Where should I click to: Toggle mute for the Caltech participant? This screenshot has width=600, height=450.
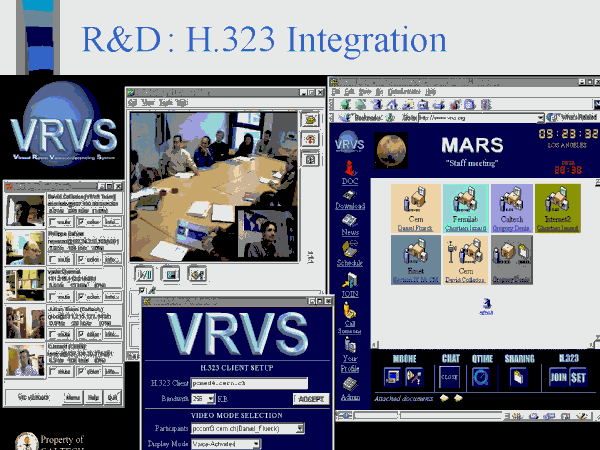[x=53, y=334]
